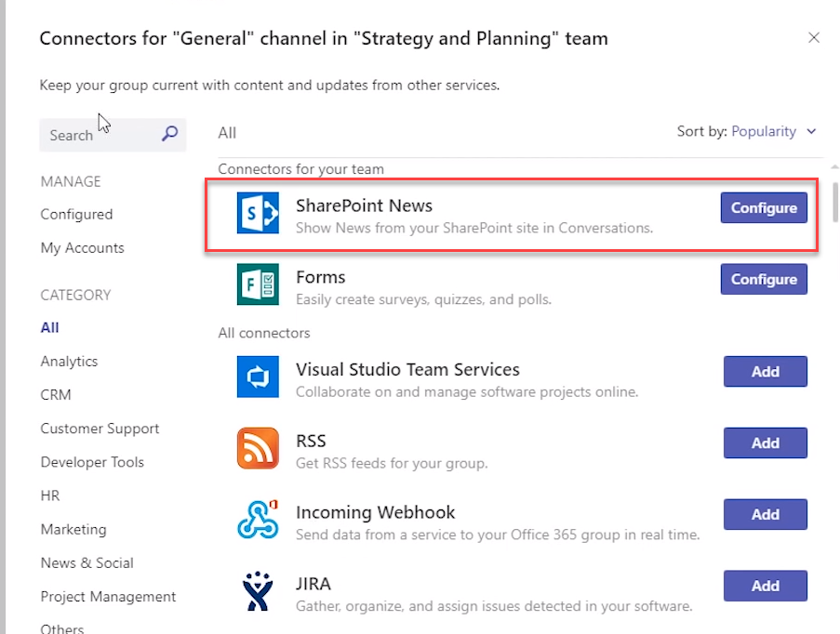Click the JIRA connector icon
Screen dimensions: 840x634
258,591
